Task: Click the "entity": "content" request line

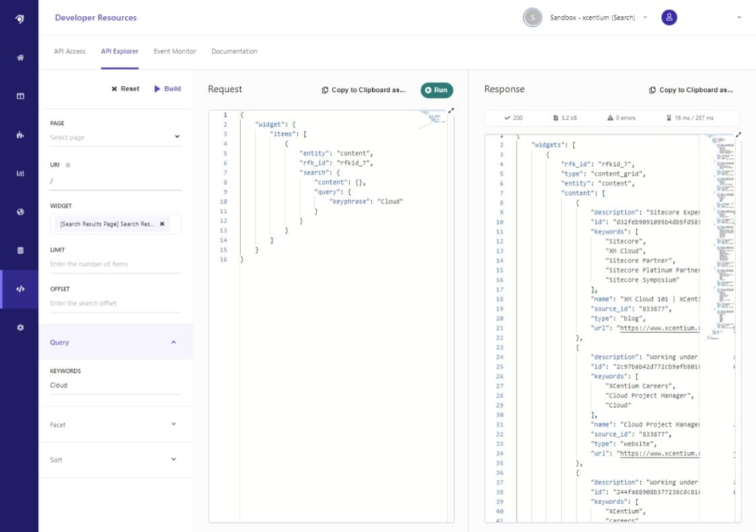Action: click(x=336, y=153)
